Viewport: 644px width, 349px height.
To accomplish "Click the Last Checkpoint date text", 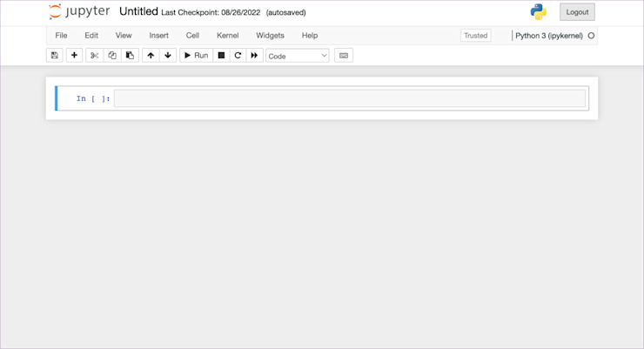I will (x=211, y=12).
